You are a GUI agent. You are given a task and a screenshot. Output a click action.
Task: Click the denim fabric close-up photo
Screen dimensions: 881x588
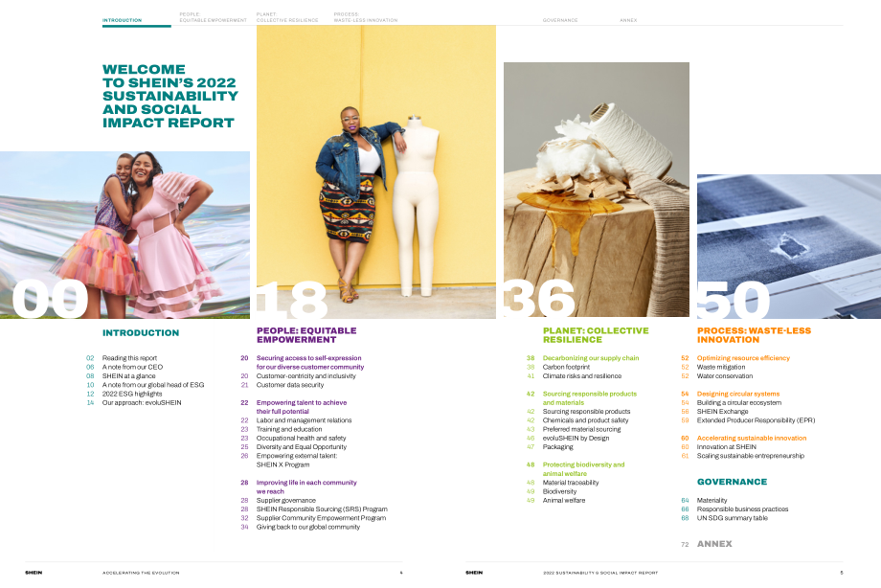pyautogui.click(x=789, y=246)
